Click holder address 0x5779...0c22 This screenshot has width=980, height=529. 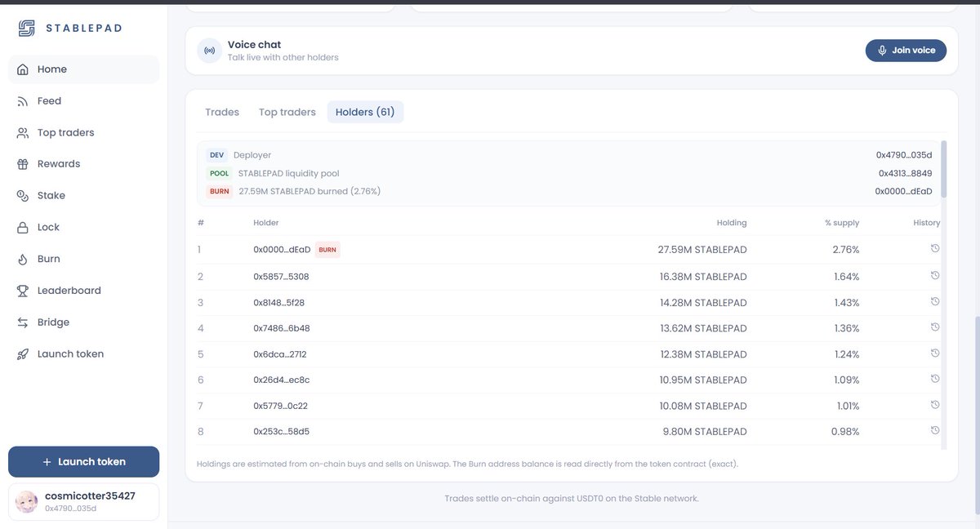[x=280, y=406]
